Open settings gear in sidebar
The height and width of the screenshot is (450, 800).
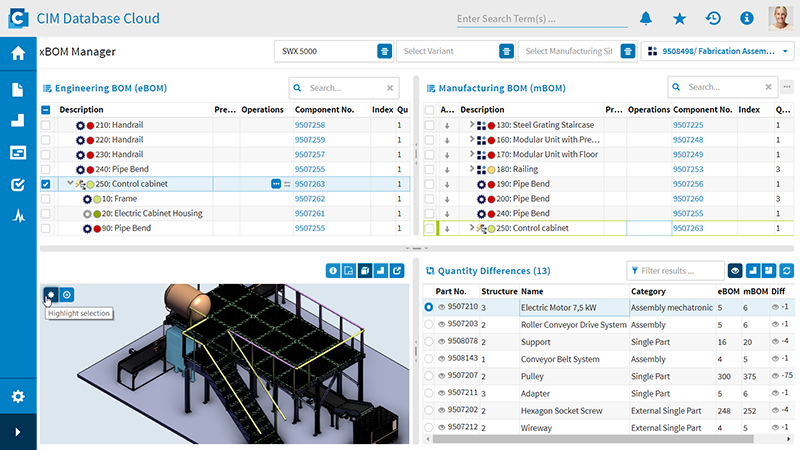pyautogui.click(x=18, y=397)
